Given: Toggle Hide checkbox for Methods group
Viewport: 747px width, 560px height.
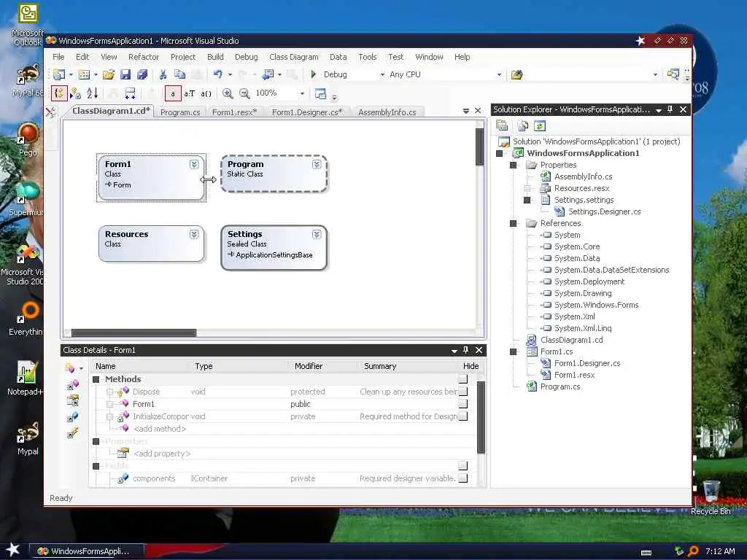Looking at the screenshot, I should (462, 379).
